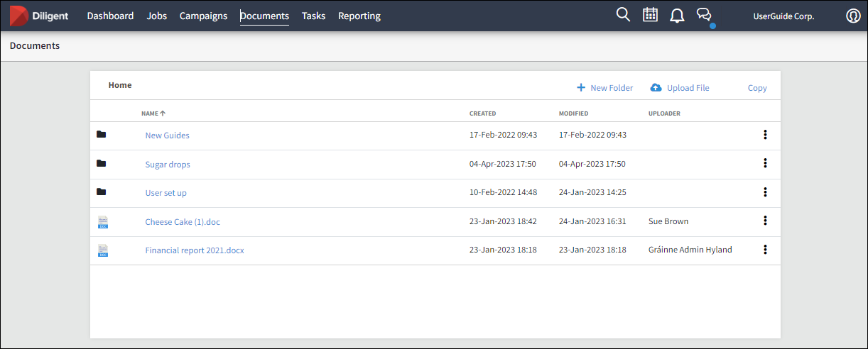Click the New Folder button

pos(604,88)
